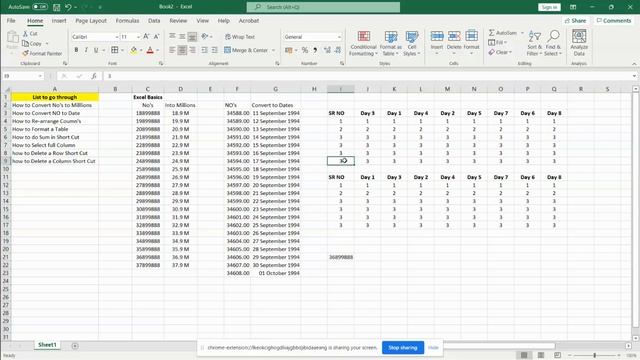The height and width of the screenshot is (360, 640).
Task: Toggle Center alignment
Action: point(182,50)
